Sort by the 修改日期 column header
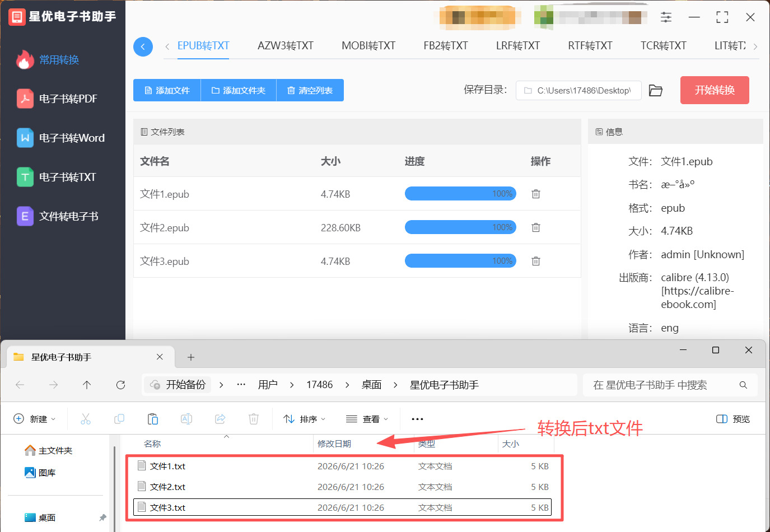Screen dimensions: 770x532 click(x=334, y=444)
